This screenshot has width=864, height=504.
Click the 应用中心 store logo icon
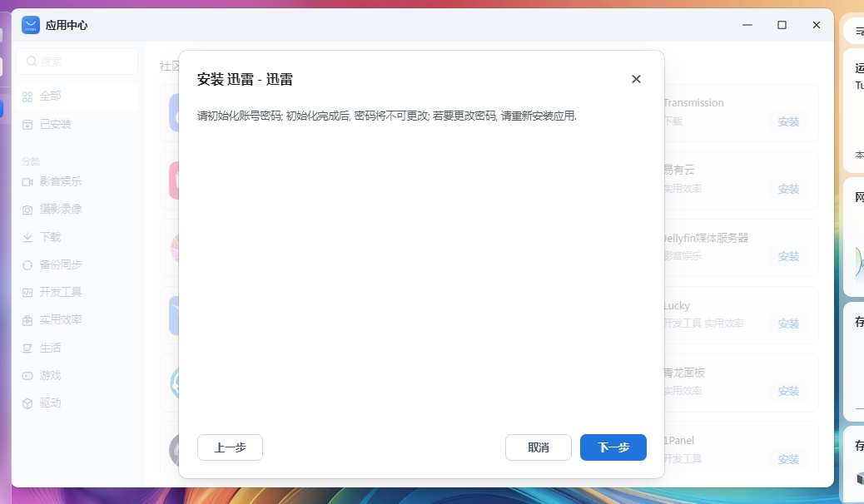click(31, 25)
